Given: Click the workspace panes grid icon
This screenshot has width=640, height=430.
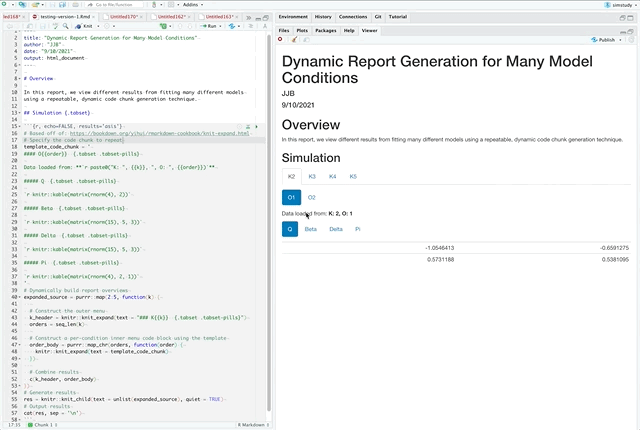Looking at the screenshot, I should click(171, 4).
